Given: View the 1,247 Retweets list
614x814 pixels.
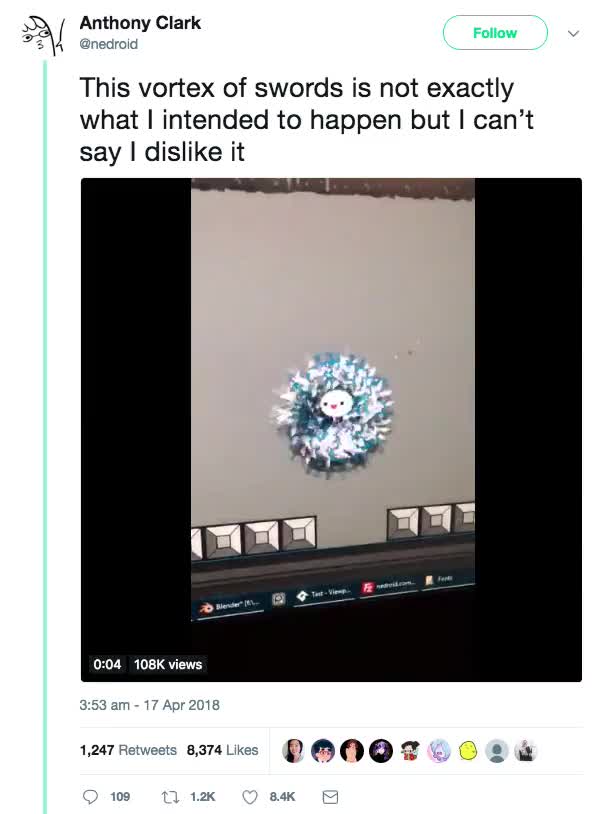Looking at the screenshot, I should coord(128,750).
